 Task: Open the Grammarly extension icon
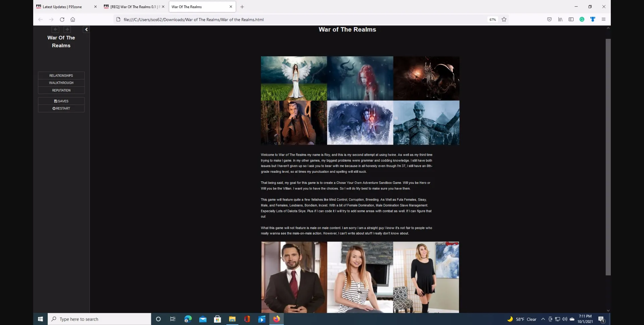pyautogui.click(x=582, y=19)
